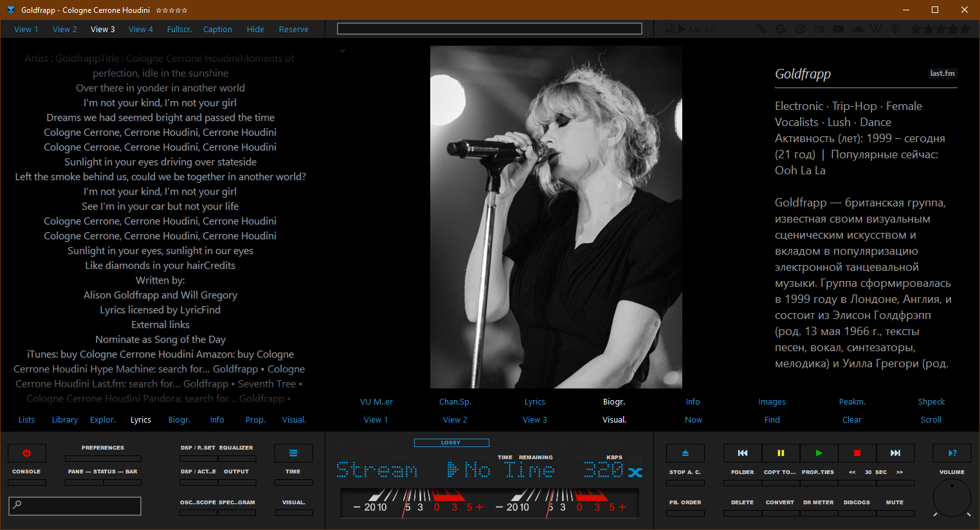Click the blue eject icon
Image resolution: width=980 pixels, height=530 pixels.
click(685, 453)
